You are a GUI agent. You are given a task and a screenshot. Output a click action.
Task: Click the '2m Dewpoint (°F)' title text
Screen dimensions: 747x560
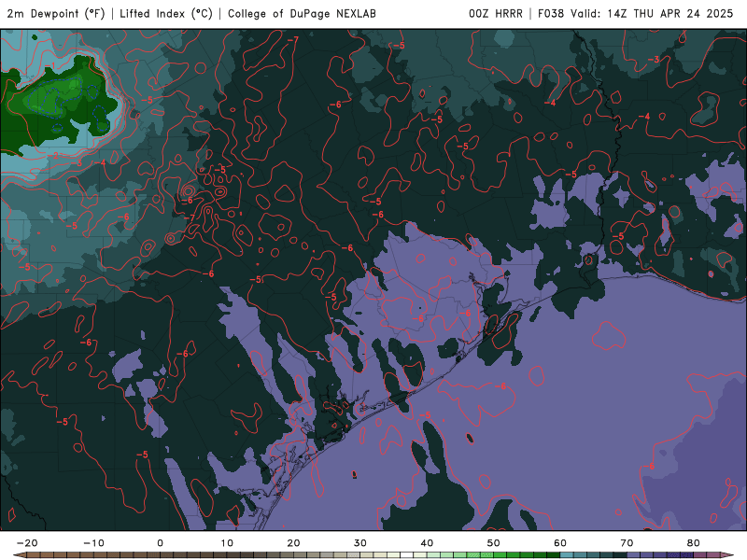click(x=56, y=14)
